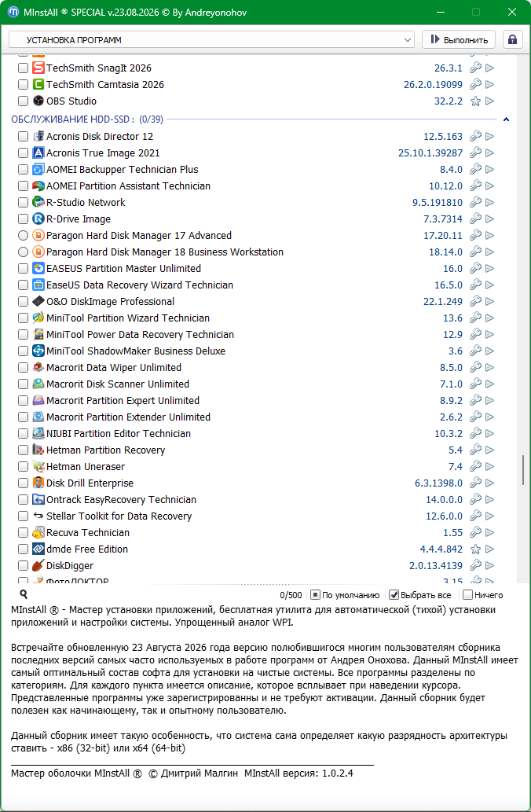Click the TechSmith Camtasia 2026 app icon
The image size is (531, 812).
[x=38, y=84]
